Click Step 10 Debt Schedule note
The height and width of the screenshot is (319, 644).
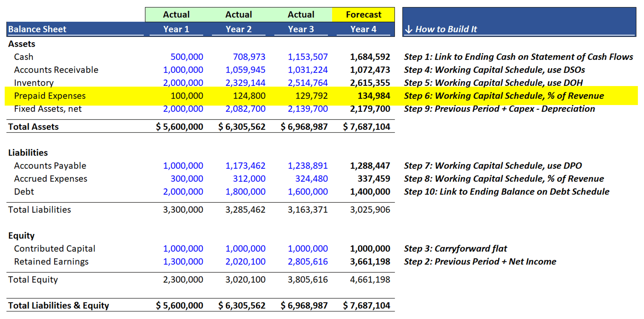click(x=506, y=192)
